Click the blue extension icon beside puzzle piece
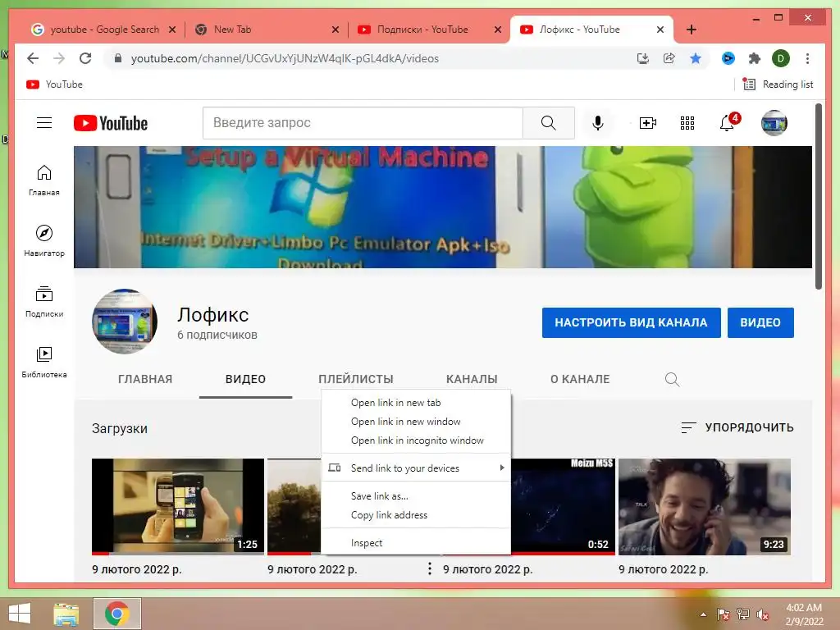 coord(728,58)
